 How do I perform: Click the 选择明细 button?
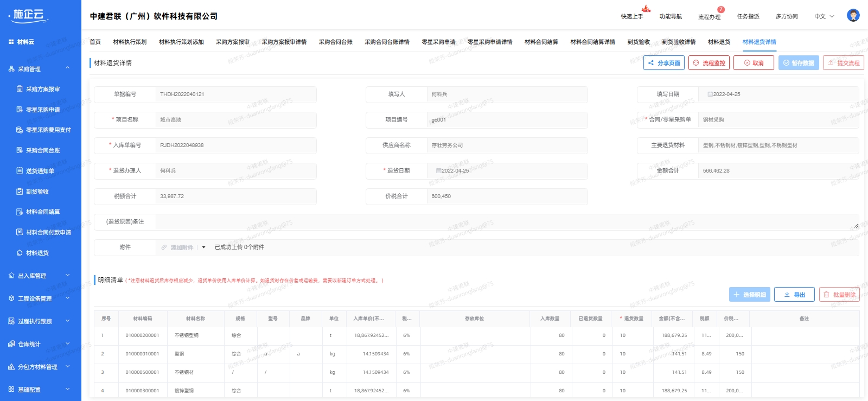[x=750, y=295]
